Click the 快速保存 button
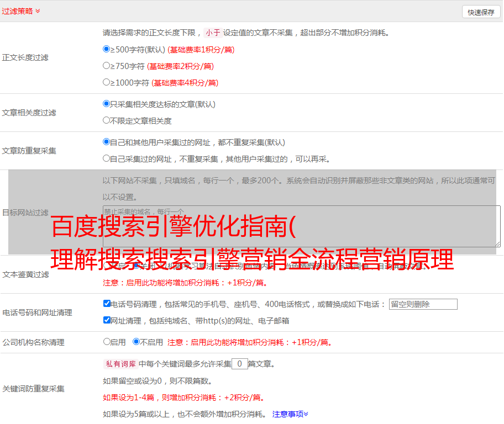Image resolution: width=504 pixels, height=424 pixels. [x=480, y=12]
